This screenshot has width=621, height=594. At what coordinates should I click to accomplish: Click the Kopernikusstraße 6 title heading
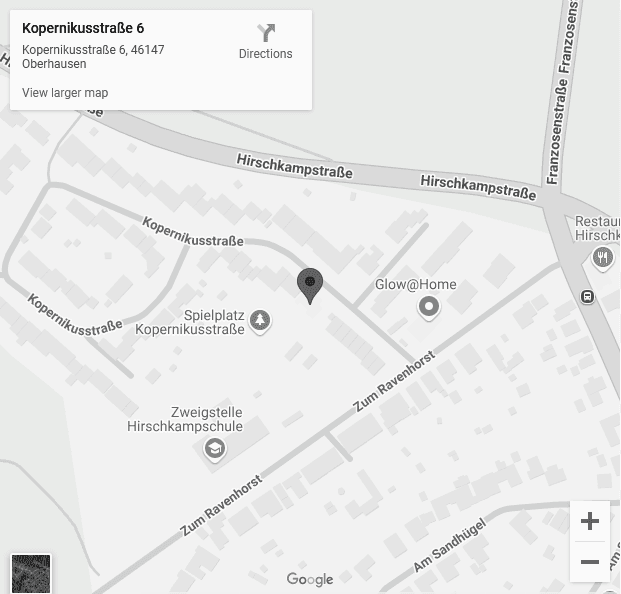tap(83, 28)
